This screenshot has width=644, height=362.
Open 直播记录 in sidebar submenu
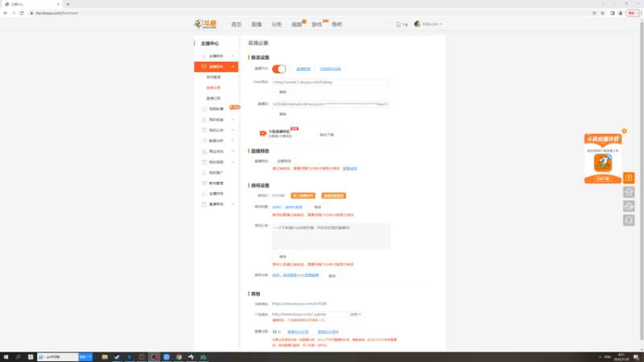tap(213, 98)
